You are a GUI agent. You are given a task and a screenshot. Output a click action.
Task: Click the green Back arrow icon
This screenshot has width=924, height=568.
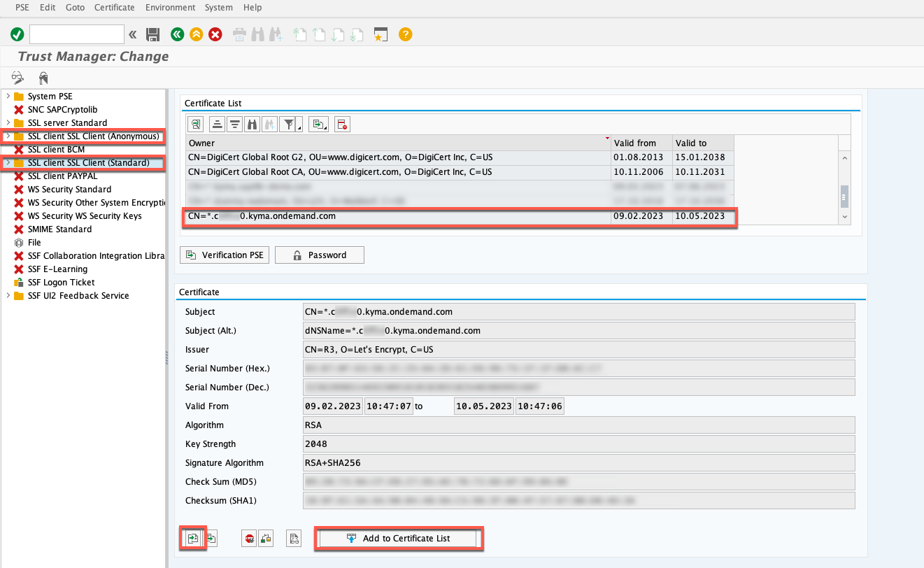click(178, 34)
